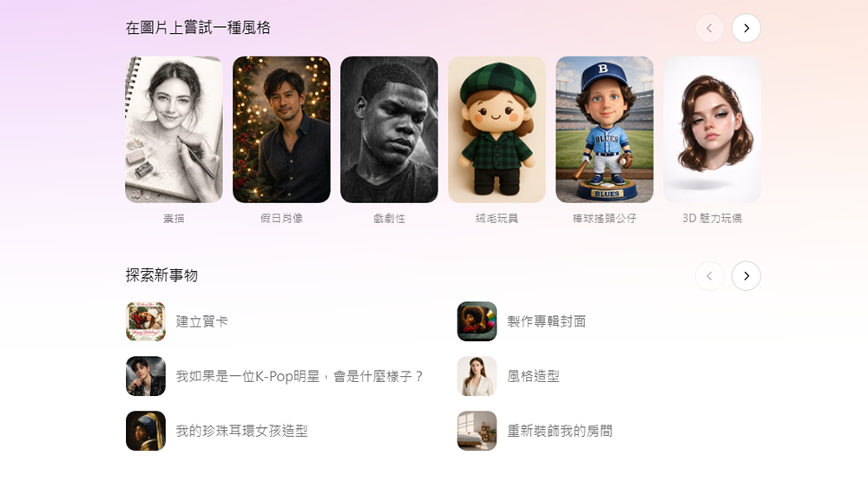Show previous styles with left chevron

(709, 29)
